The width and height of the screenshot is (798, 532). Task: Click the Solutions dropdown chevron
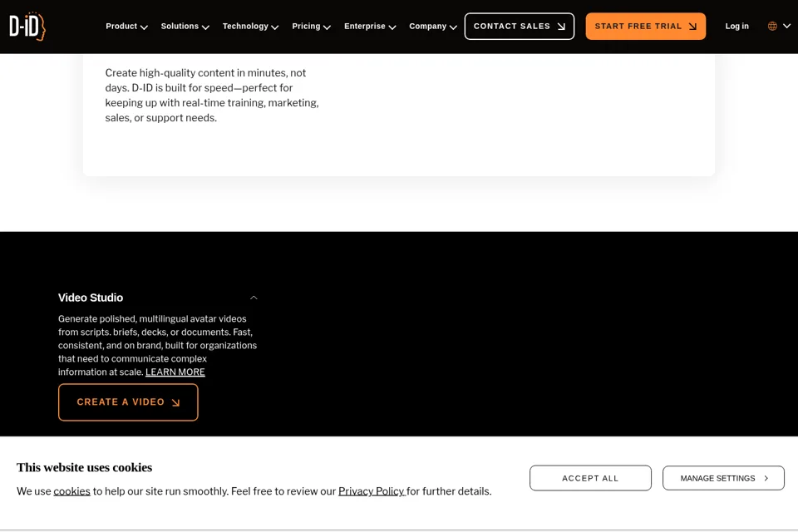pos(205,27)
